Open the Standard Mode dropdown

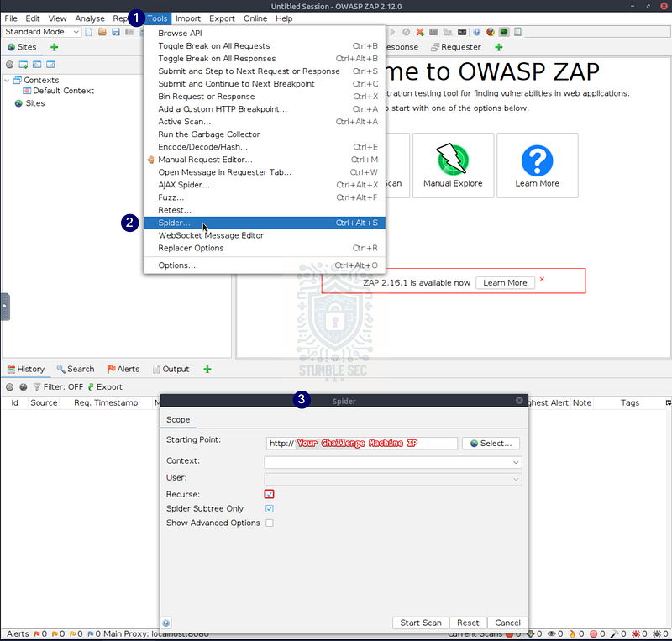point(41,32)
